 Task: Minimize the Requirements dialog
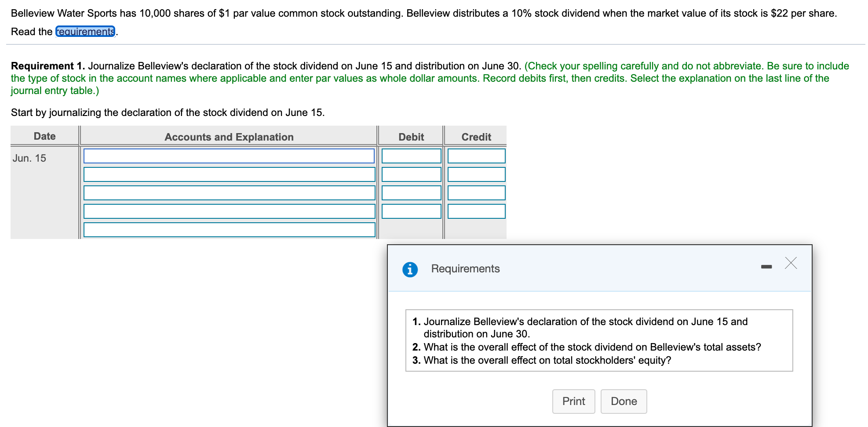coord(766,267)
